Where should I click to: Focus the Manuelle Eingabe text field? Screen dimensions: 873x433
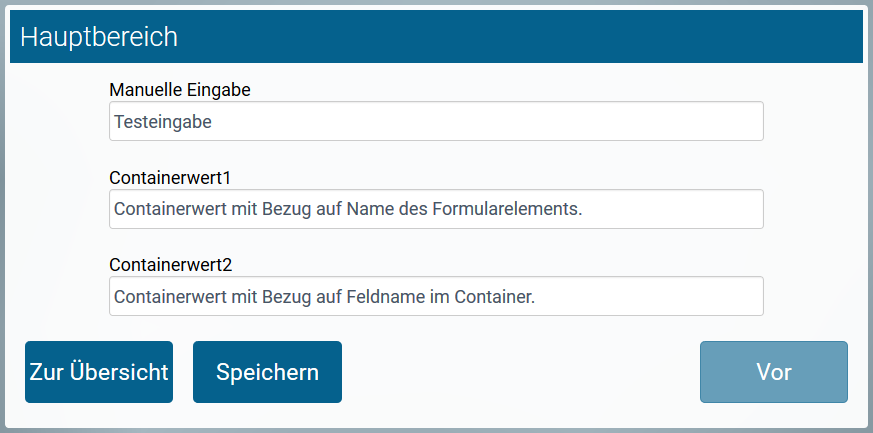pos(436,121)
